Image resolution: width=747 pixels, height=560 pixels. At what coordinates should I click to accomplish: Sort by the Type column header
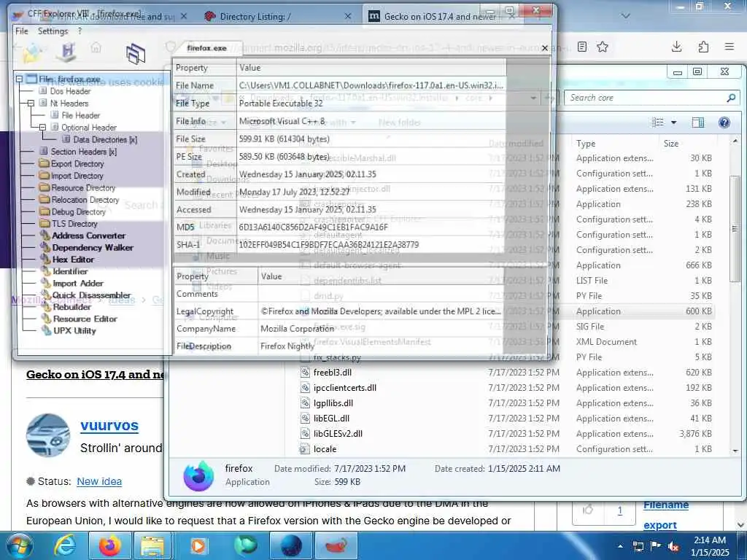tap(586, 144)
